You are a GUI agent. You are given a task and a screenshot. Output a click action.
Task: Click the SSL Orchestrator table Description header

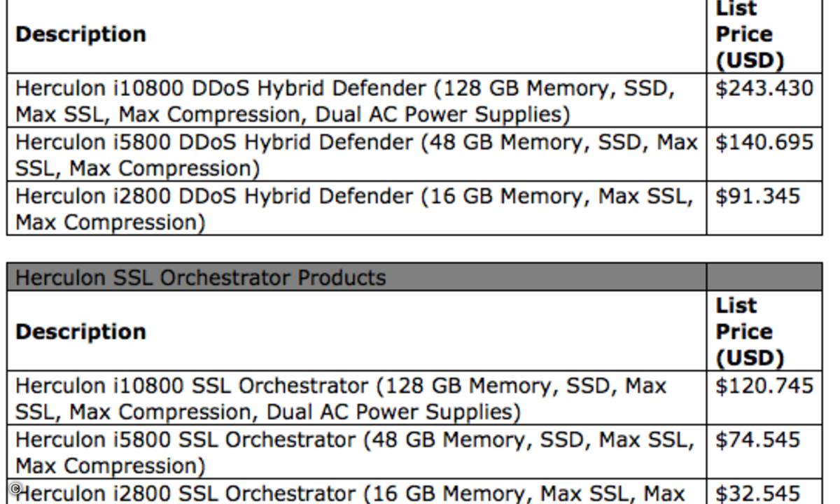click(80, 332)
